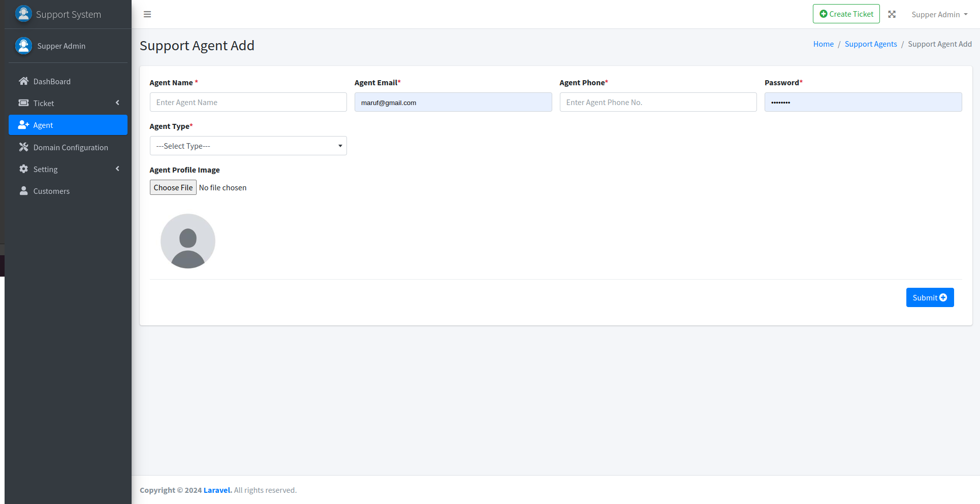Open the Ticket menu item
Image resolution: width=980 pixels, height=504 pixels.
44,103
